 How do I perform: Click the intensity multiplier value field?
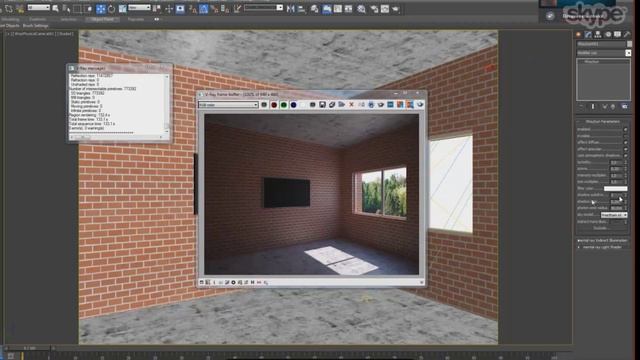coord(616,176)
